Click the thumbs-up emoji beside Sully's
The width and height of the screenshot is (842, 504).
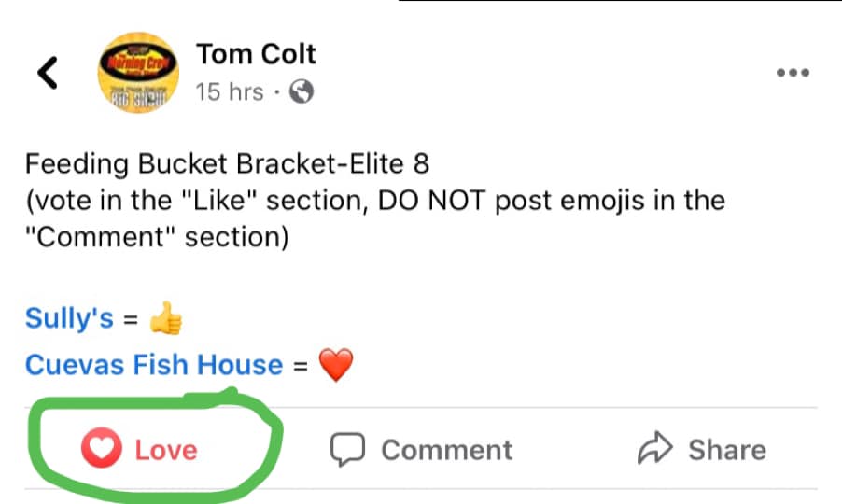pos(166,320)
